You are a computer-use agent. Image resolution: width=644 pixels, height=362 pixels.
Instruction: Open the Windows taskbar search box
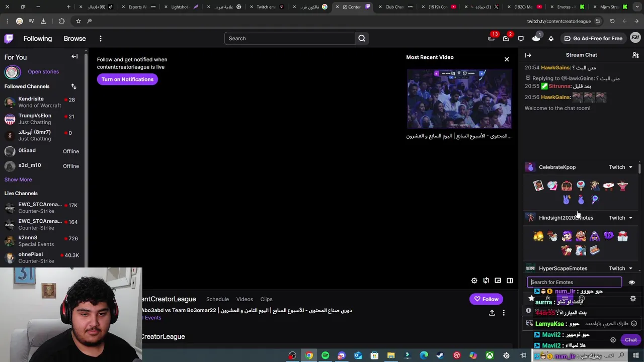coord(579,356)
